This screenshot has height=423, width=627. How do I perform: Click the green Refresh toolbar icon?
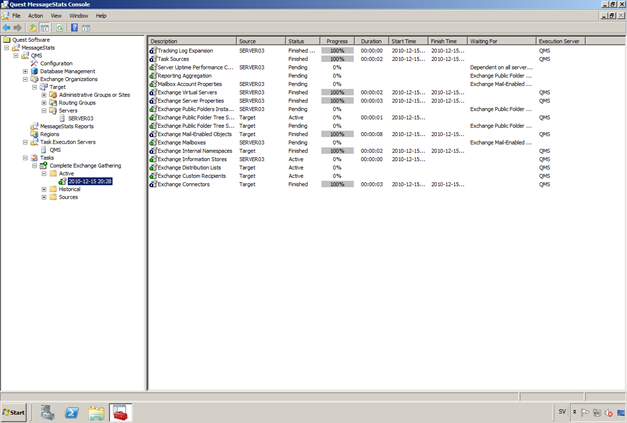click(60, 28)
